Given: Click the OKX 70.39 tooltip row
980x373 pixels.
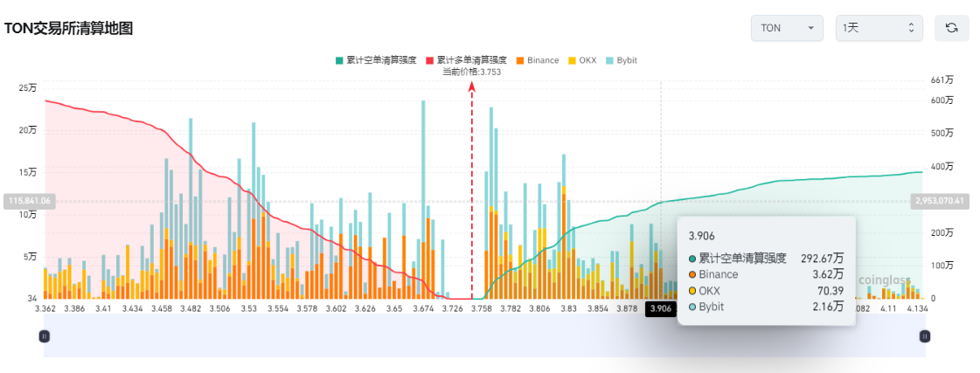Looking at the screenshot, I should tap(766, 291).
